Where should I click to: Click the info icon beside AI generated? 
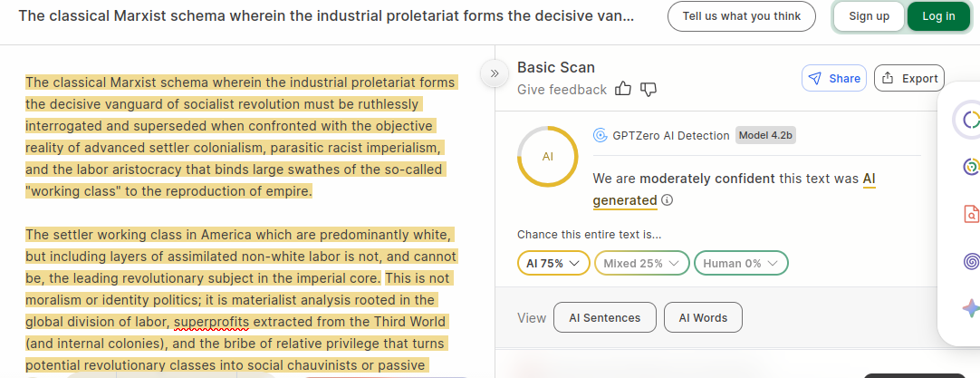668,200
